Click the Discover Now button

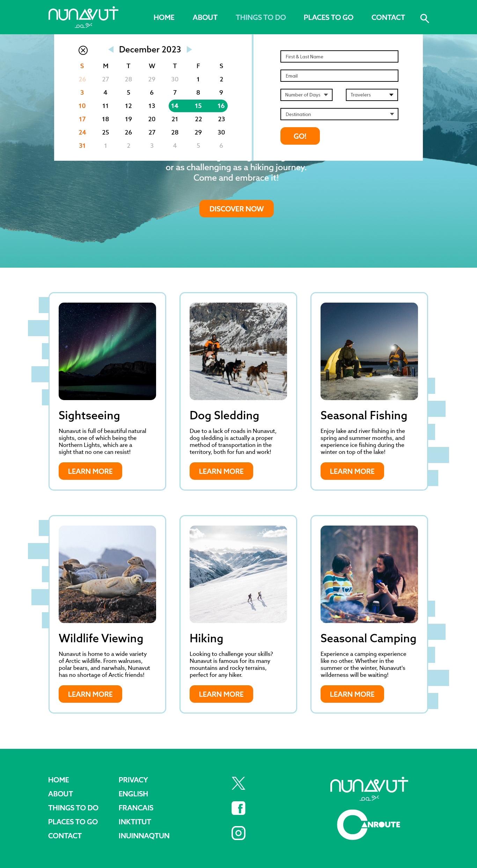pyautogui.click(x=236, y=209)
